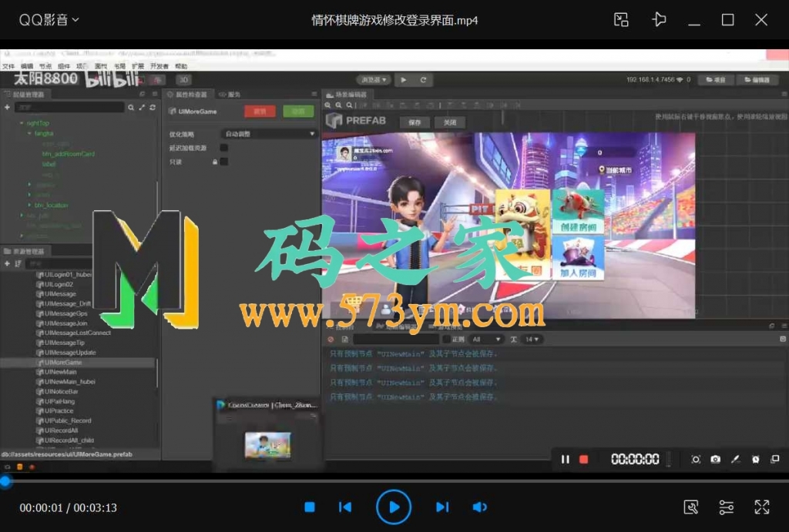Select UINewMain prefab in asset list
789x532 pixels.
pos(60,372)
